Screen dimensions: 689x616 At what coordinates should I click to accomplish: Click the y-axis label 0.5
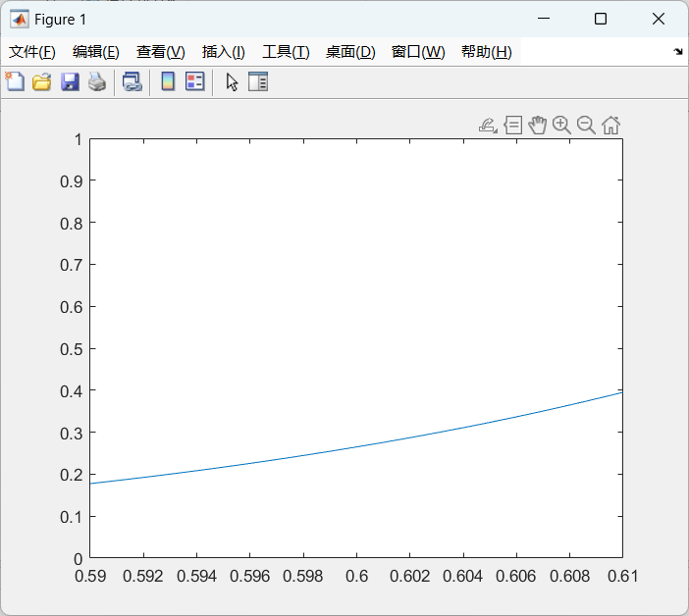(72, 349)
